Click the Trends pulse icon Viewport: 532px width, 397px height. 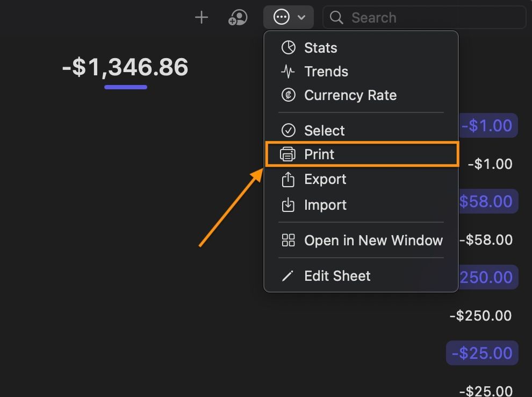289,72
